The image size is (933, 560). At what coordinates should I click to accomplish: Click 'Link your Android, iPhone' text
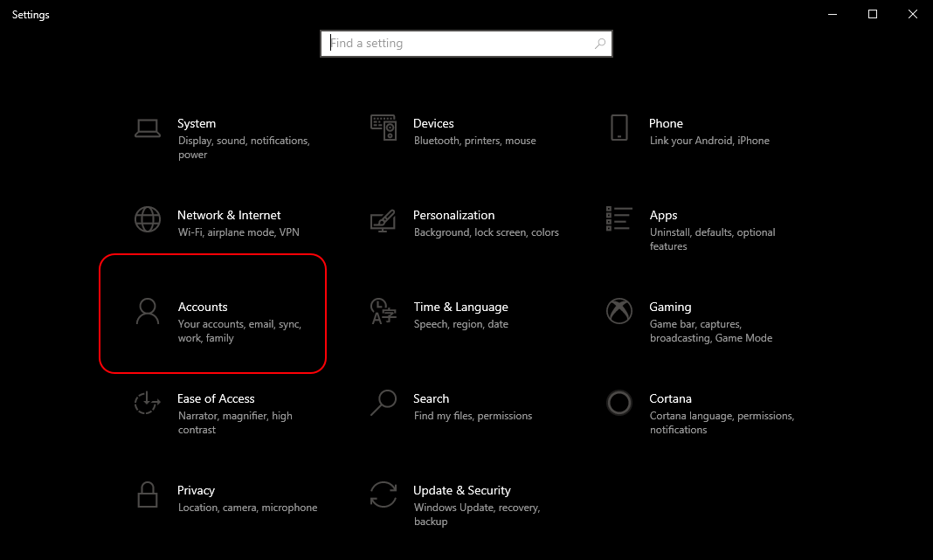tap(709, 141)
